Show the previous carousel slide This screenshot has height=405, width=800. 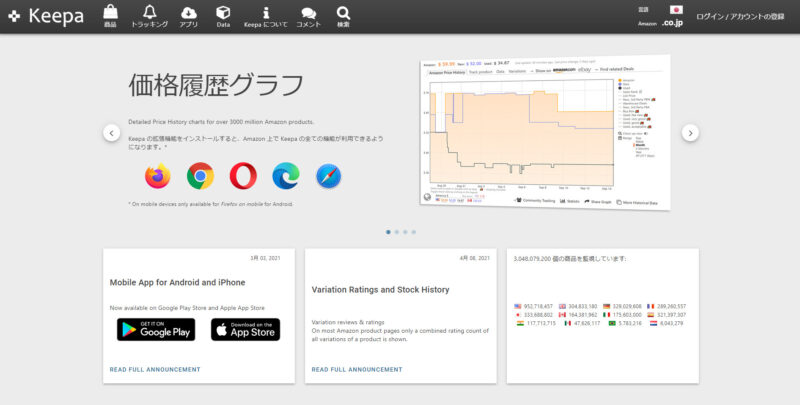[x=111, y=133]
